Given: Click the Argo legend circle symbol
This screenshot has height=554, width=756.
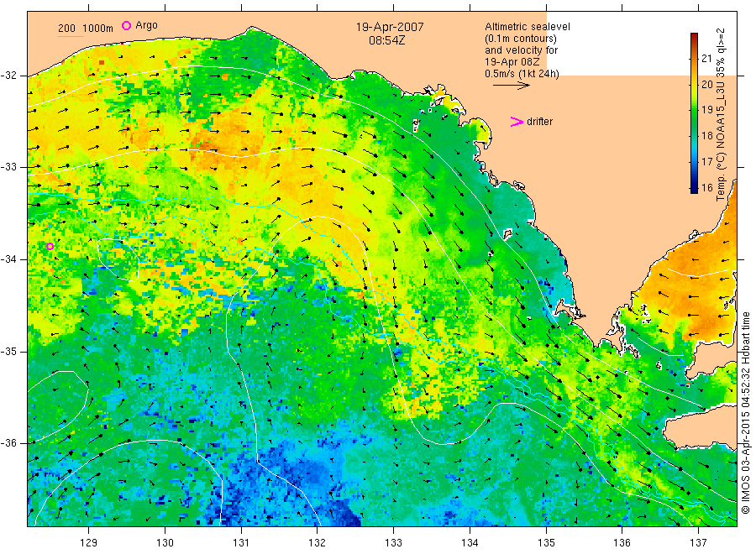Looking at the screenshot, I should pos(126,25).
